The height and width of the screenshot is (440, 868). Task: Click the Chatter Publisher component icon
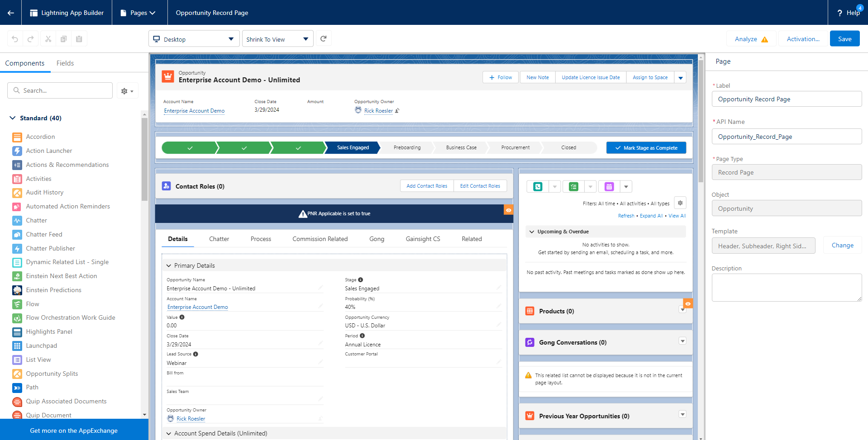[17, 248]
